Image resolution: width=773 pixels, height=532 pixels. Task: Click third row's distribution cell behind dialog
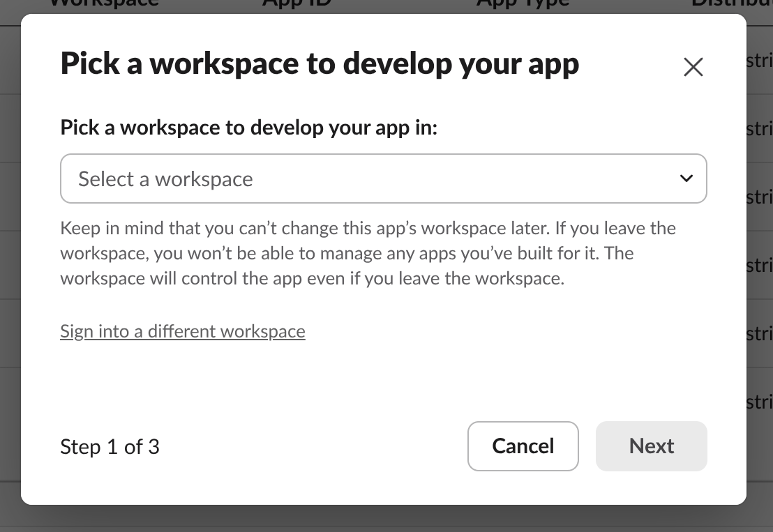[759, 197]
